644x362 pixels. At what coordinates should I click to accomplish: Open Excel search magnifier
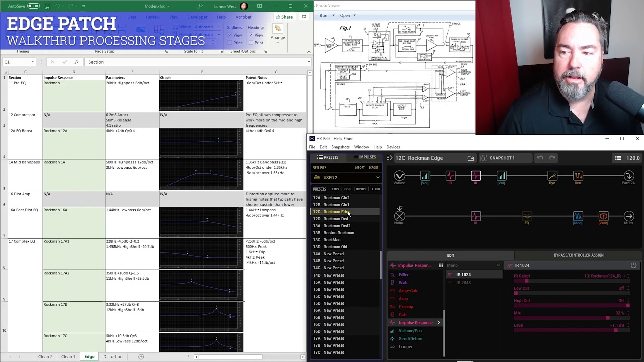200,6
